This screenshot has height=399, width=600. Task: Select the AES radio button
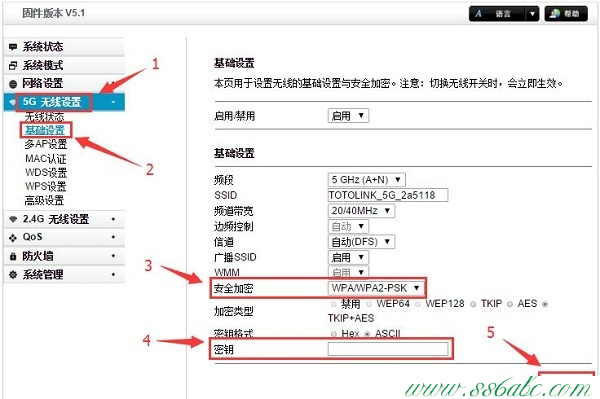tap(510, 305)
